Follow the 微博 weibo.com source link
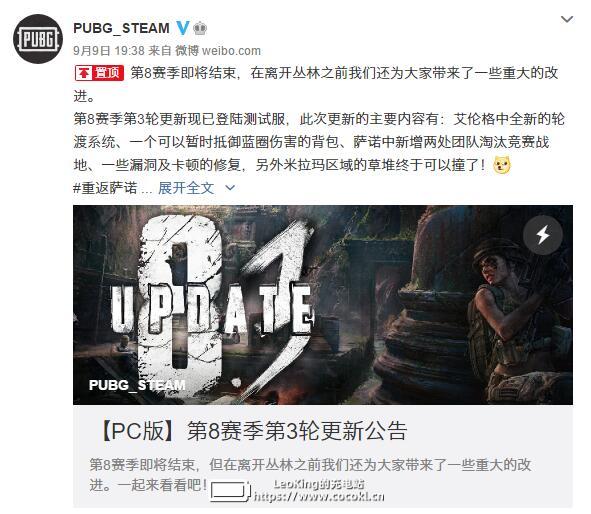Screen dimensions: 591x514 tap(218, 50)
